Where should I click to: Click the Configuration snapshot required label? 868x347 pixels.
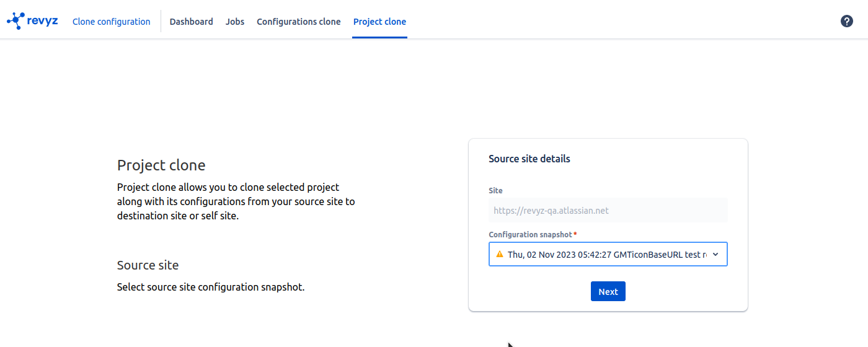pos(532,234)
